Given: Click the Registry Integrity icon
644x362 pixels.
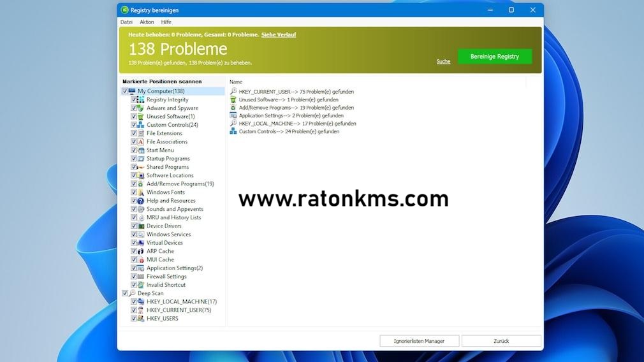Looking at the screenshot, I should click(140, 99).
